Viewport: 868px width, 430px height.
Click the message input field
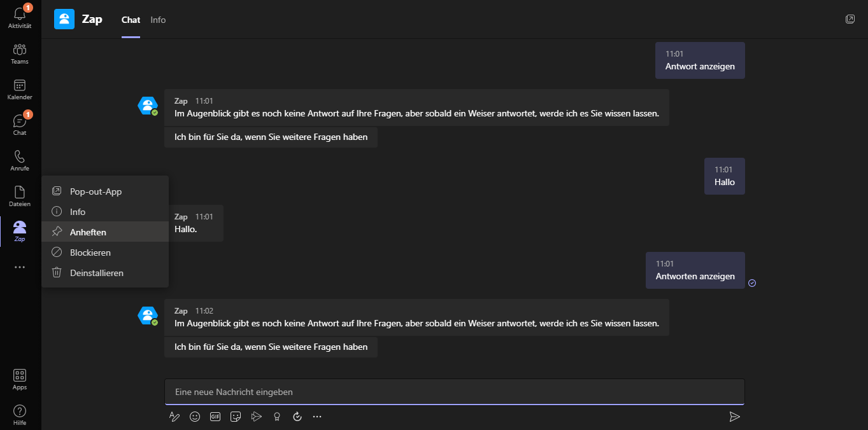point(455,392)
